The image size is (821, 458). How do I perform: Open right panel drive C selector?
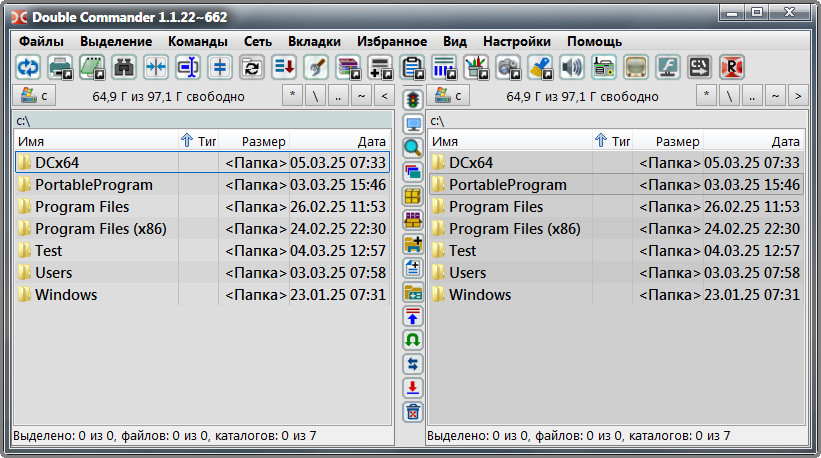(448, 96)
